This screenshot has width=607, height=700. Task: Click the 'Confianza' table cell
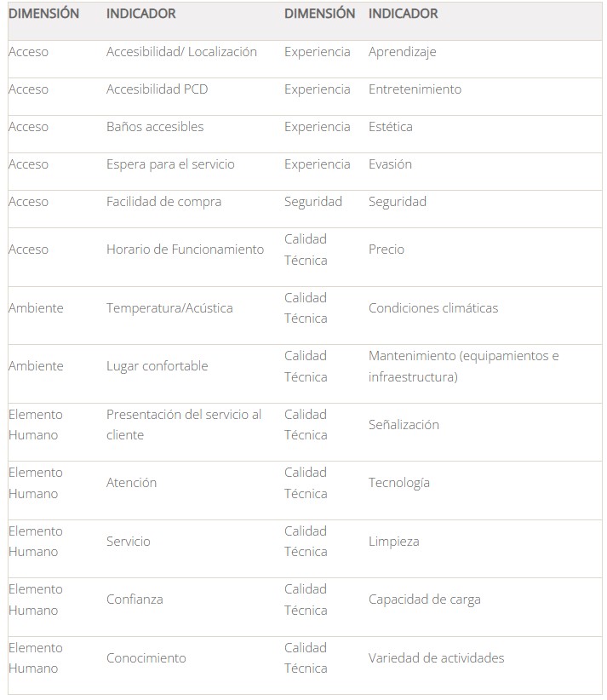[135, 600]
